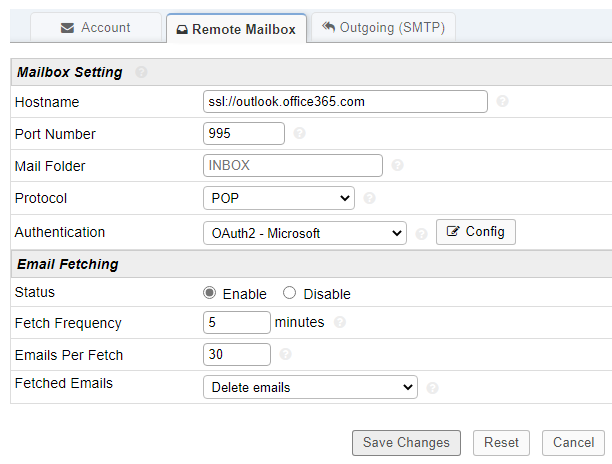612x464 pixels.
Task: Select the Disable status radio button
Action: (x=290, y=294)
